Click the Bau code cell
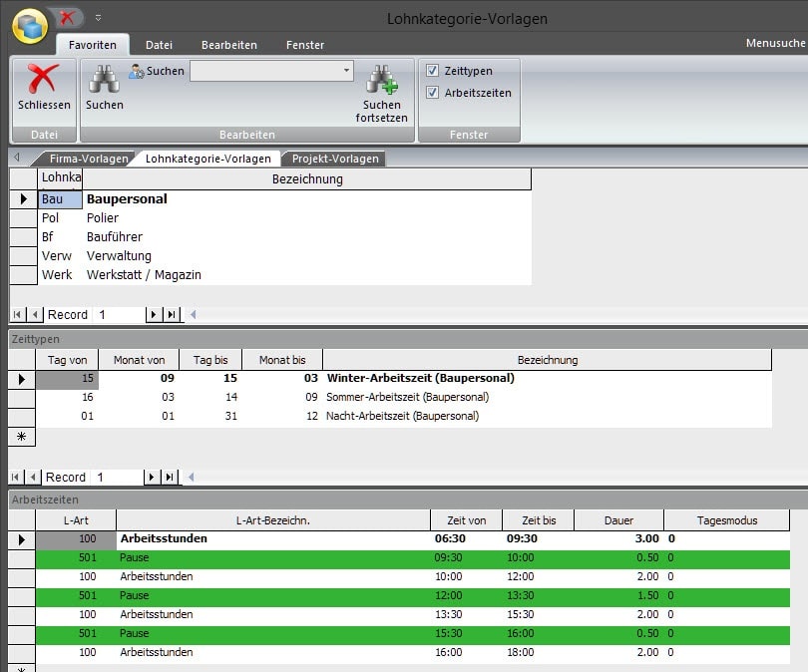The height and width of the screenshot is (672, 808). point(60,199)
